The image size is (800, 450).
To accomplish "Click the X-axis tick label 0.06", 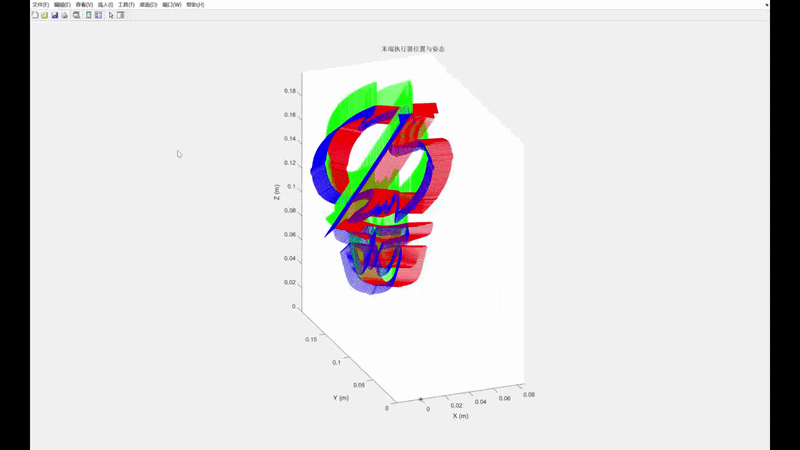I will (505, 398).
